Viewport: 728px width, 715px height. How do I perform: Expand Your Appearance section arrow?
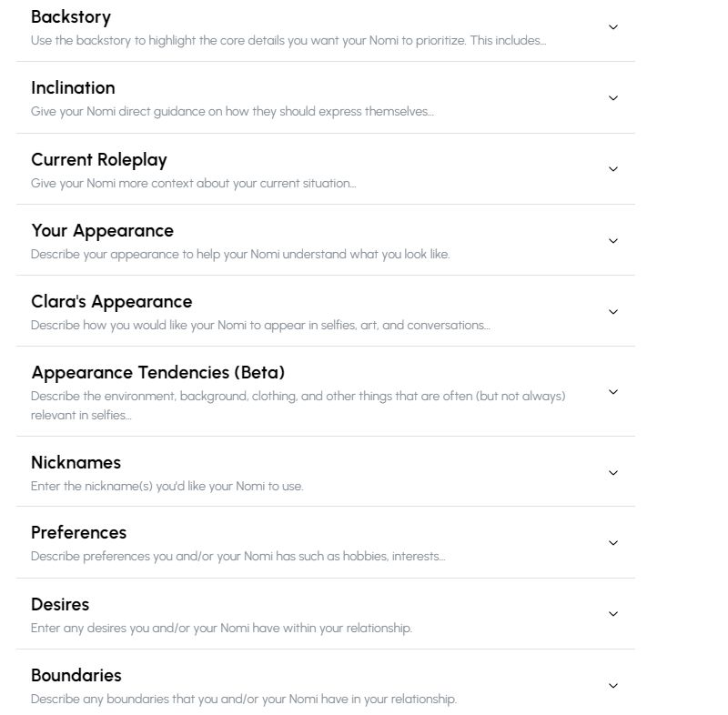click(x=612, y=241)
